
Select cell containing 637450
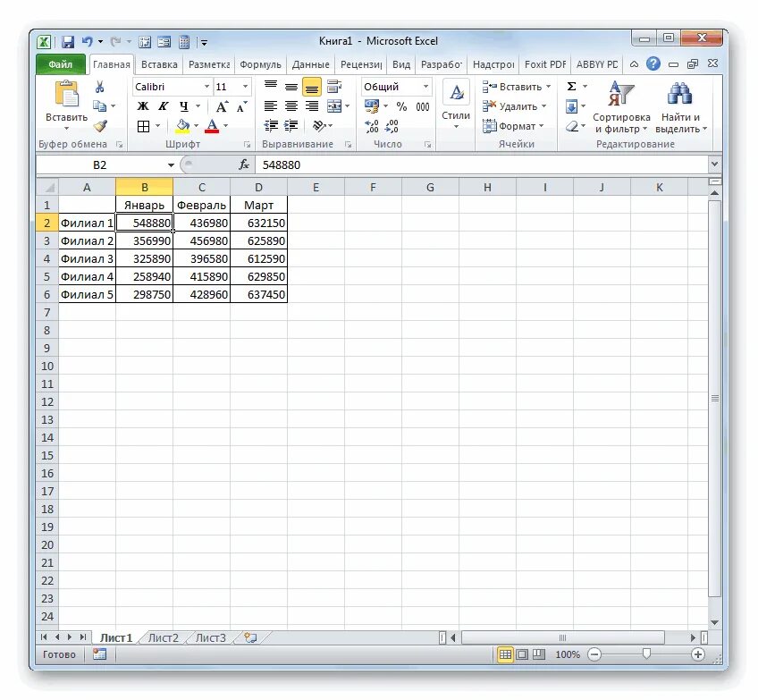(x=258, y=294)
